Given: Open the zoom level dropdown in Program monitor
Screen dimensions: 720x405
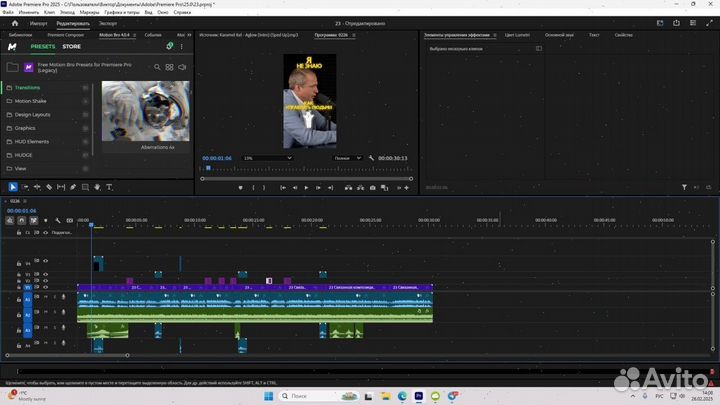Looking at the screenshot, I should pos(268,158).
